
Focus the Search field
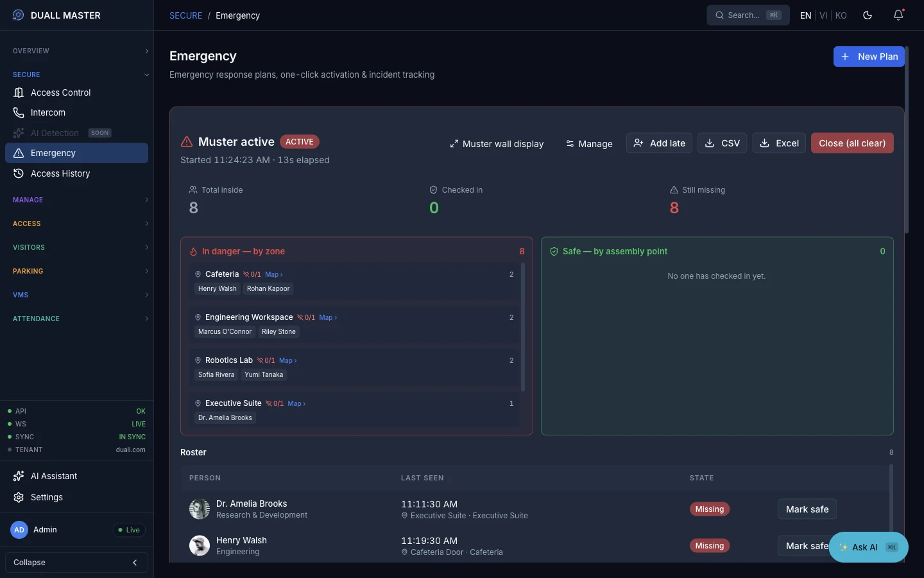click(748, 15)
